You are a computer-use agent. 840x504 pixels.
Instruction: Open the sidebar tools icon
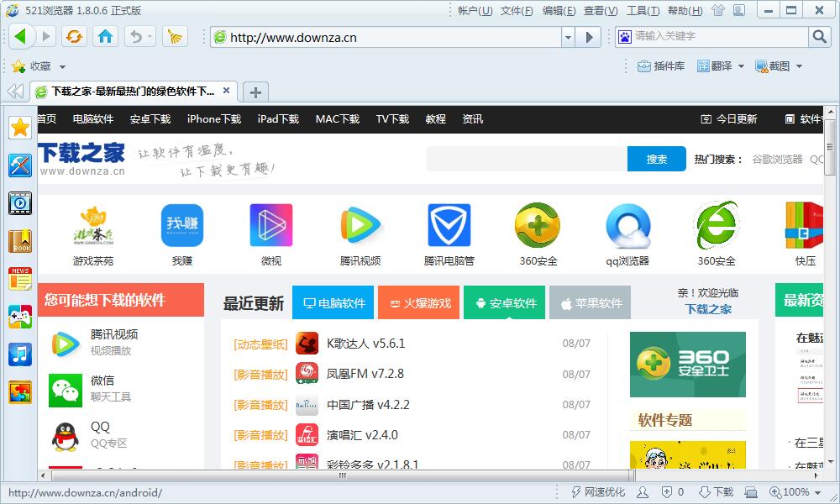tap(20, 165)
